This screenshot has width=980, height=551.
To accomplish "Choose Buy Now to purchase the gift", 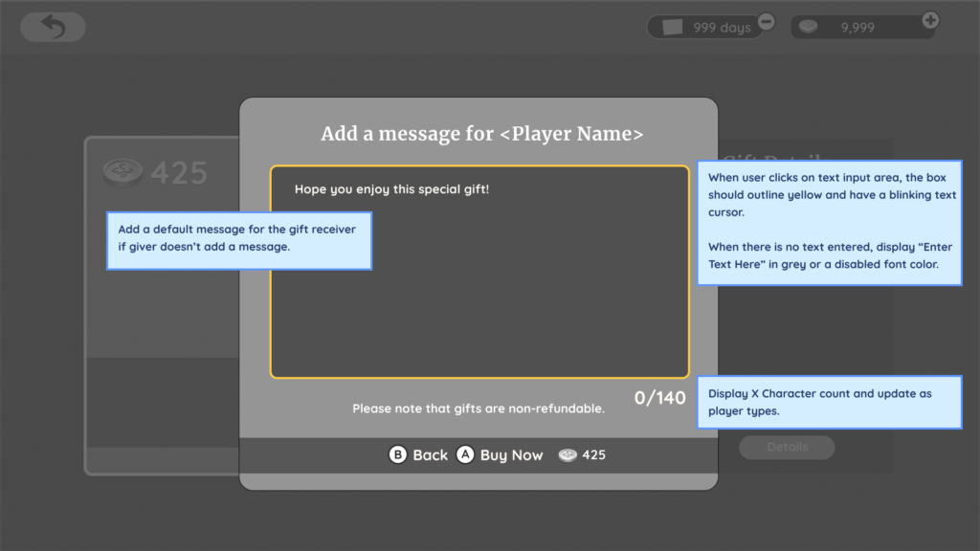I will click(511, 455).
